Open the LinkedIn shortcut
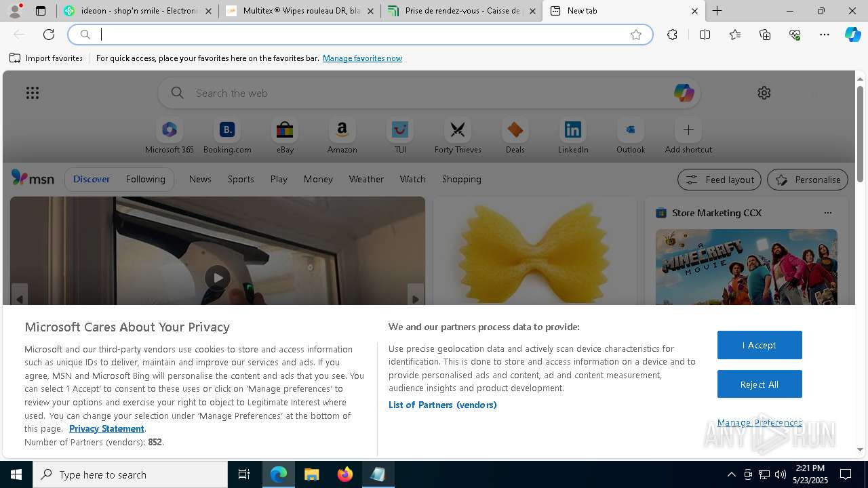 (573, 136)
